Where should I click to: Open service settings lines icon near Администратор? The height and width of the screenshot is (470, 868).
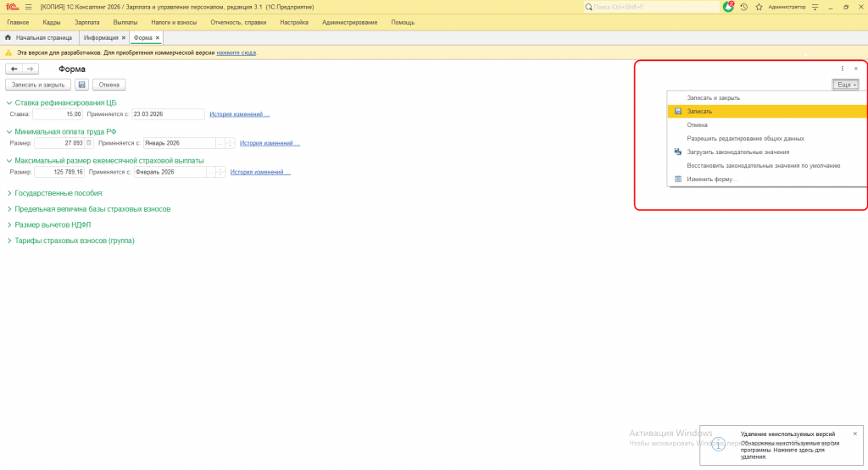815,7
